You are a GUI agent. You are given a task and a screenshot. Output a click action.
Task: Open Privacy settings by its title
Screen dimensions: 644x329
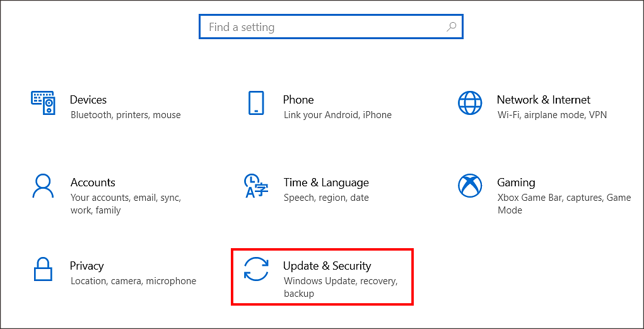point(87,266)
